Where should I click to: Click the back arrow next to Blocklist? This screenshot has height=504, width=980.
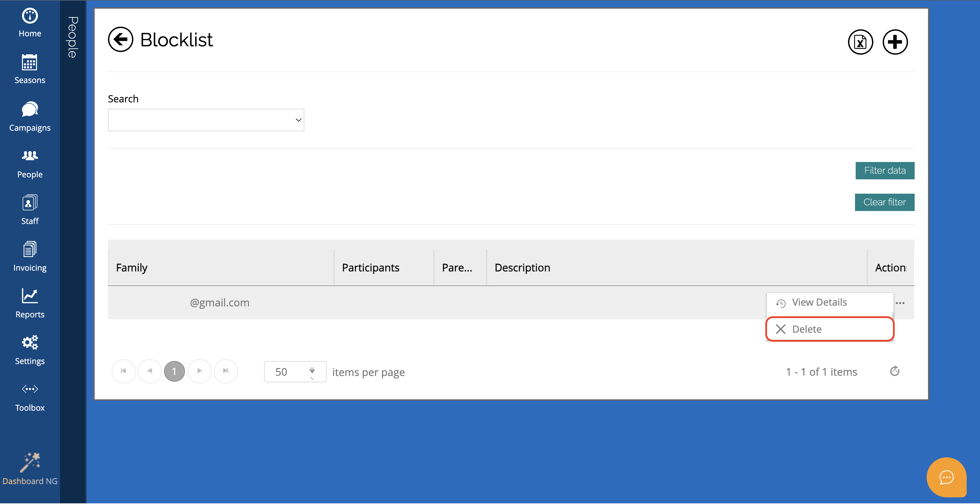(120, 39)
